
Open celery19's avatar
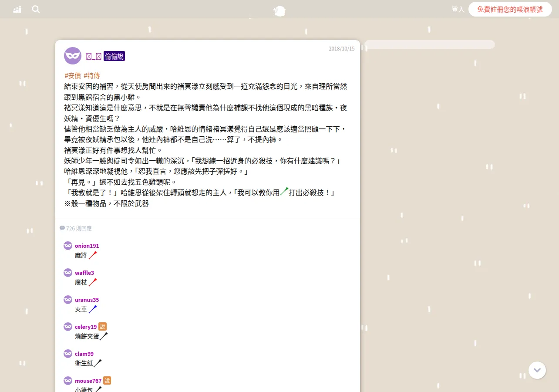pyautogui.click(x=68, y=327)
